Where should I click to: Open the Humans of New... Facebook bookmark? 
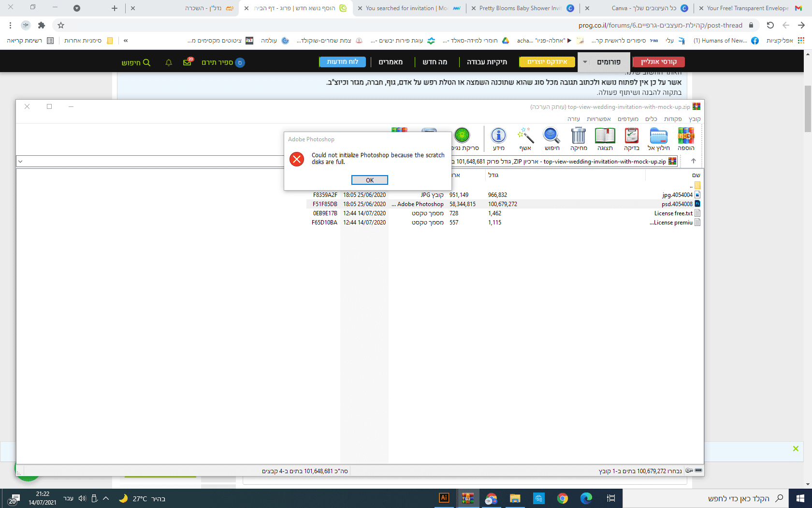726,41
